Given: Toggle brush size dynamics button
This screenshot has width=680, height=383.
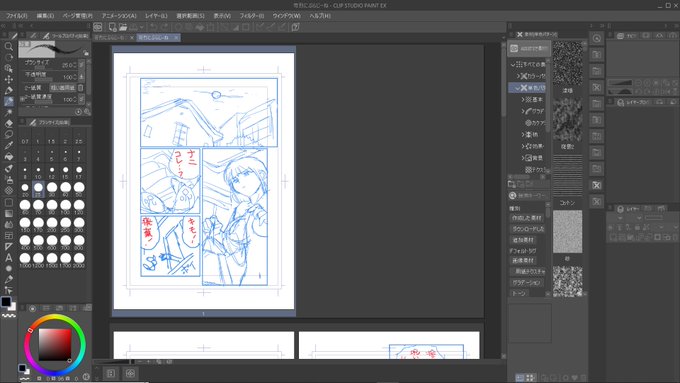Looking at the screenshot, I should point(82,65).
